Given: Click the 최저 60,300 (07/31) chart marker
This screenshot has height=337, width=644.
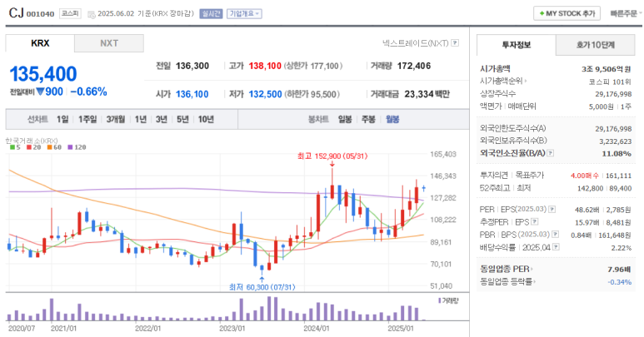Looking at the screenshot, I should click(262, 287).
